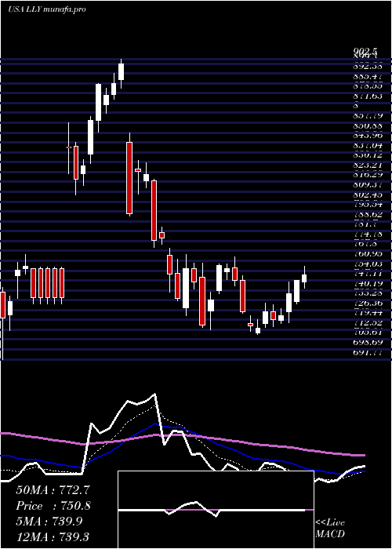Open the MACD inset chart panel

pos(216,510)
